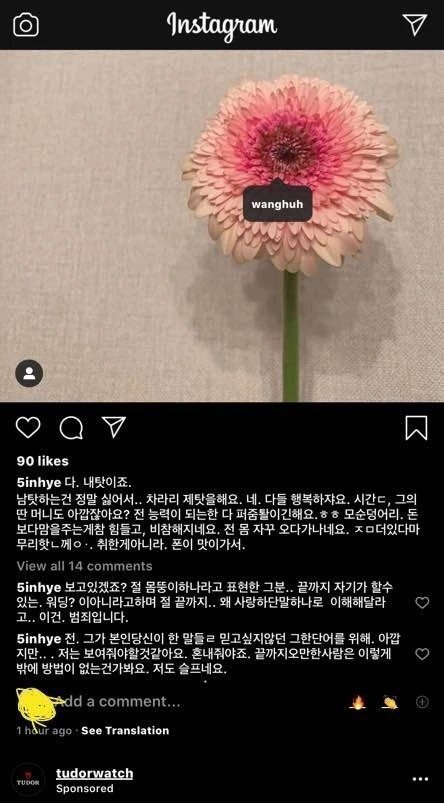Tap the tagged people icon on photo
This screenshot has width=444, height=803.
29,373
